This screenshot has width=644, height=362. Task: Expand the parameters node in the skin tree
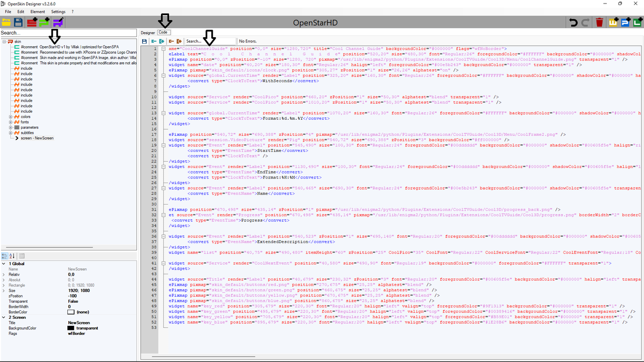[x=11, y=127]
